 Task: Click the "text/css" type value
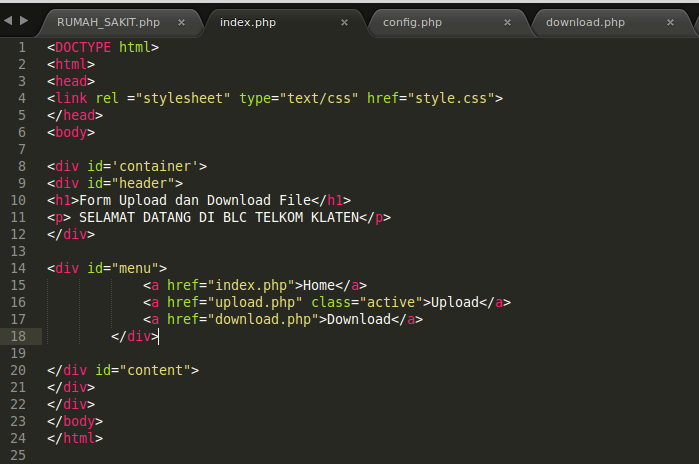(319, 98)
